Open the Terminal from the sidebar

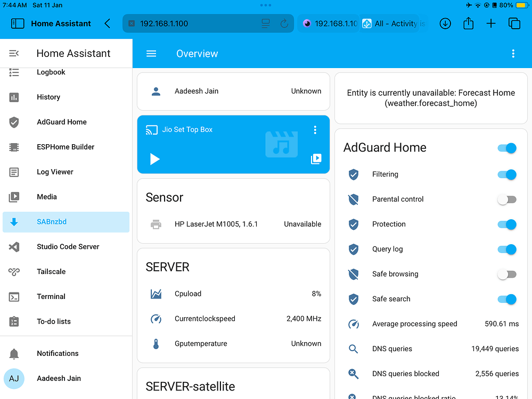click(x=51, y=296)
